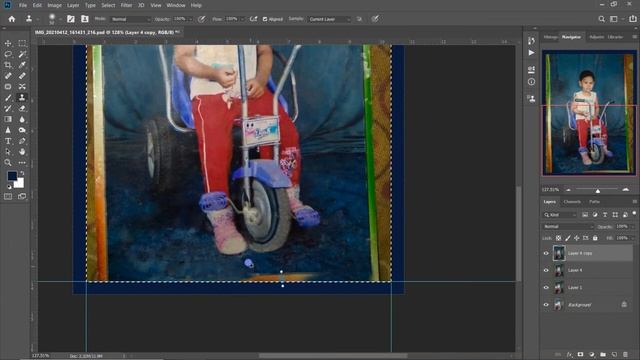Select the Eyedropper tool
640x360 pixels.
pyautogui.click(x=22, y=65)
